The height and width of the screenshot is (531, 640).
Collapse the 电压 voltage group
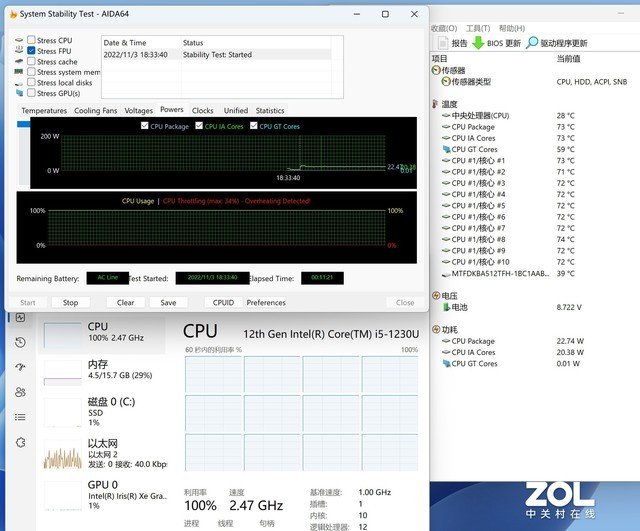tap(436, 295)
